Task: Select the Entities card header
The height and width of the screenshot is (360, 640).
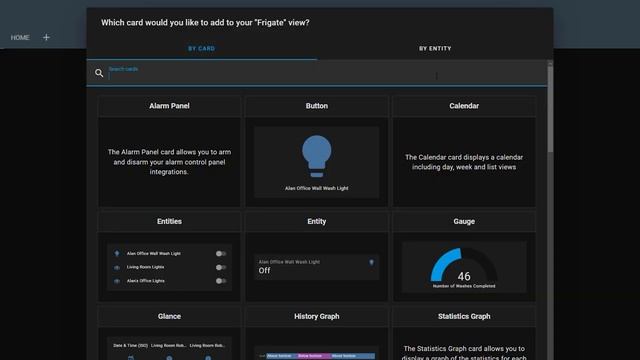Action: click(169, 222)
